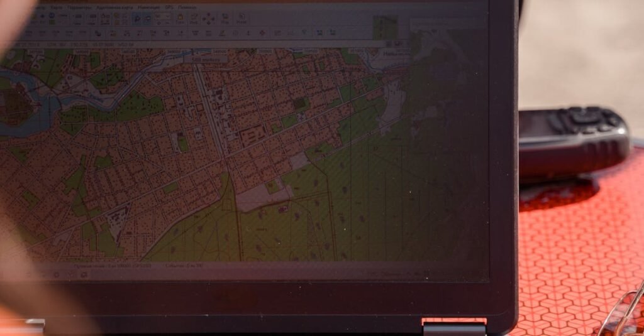
Task: Open the menu between Параметры and Навигация
Action: (114, 8)
